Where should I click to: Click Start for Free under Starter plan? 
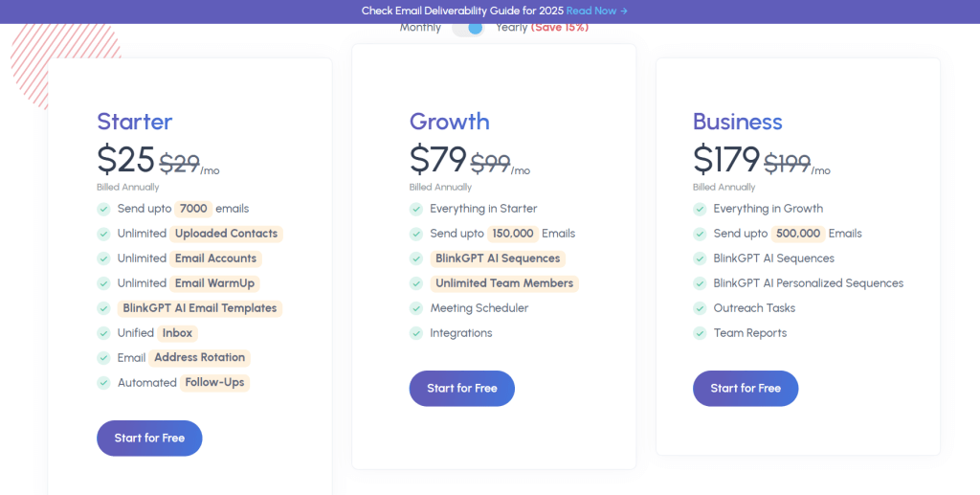(149, 438)
